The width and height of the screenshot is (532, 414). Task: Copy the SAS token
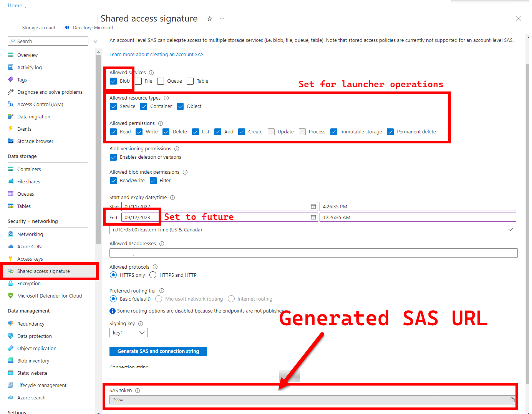coord(513,400)
